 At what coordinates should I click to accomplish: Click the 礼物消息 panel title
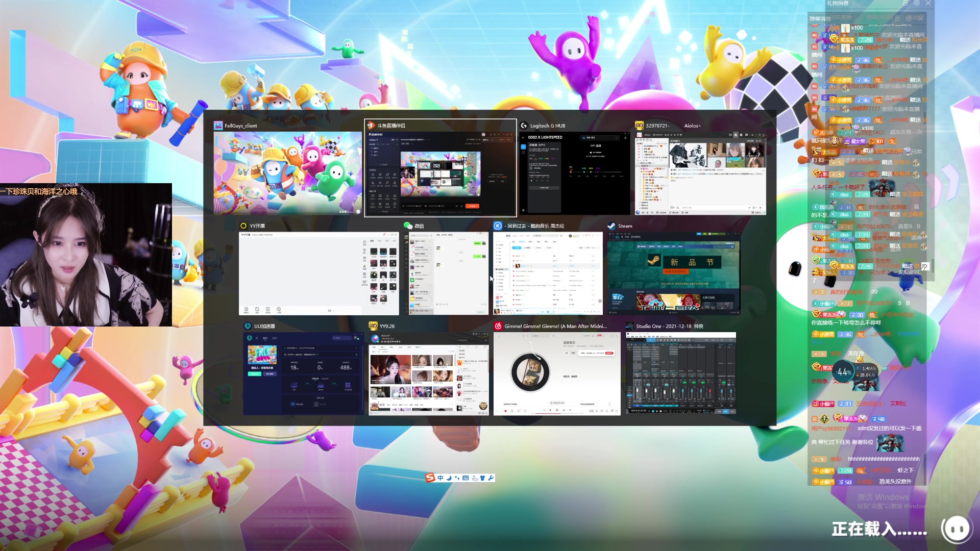point(838,3)
